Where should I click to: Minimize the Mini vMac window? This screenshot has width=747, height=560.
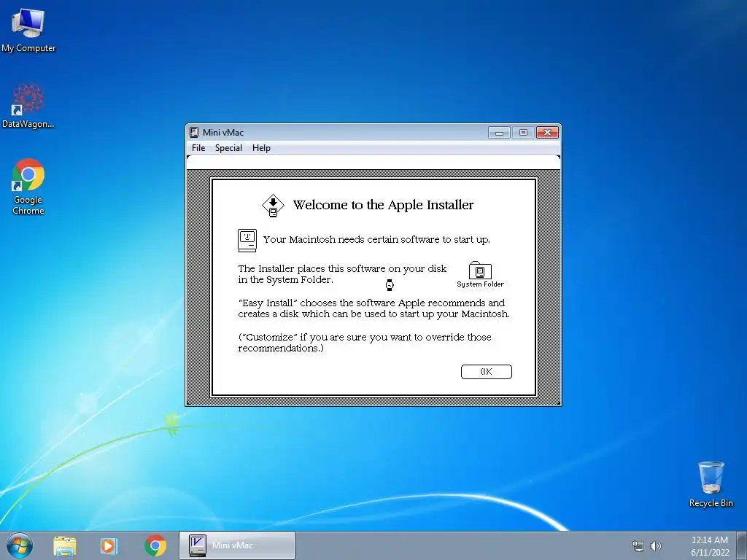(499, 133)
